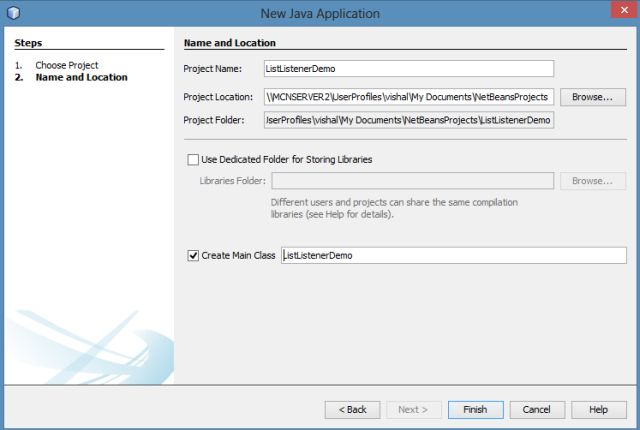Click the main class name field
640x430 pixels.
tap(453, 255)
